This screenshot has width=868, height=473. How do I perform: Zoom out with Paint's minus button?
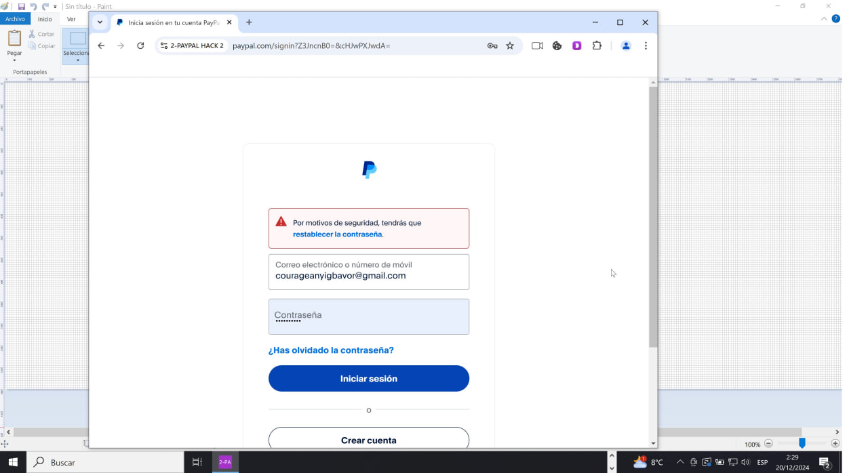point(768,444)
